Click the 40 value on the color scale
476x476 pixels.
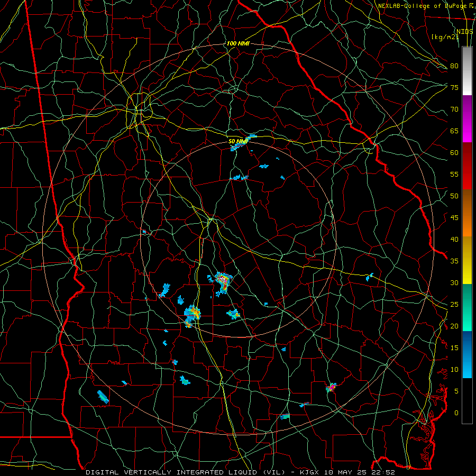coord(454,239)
